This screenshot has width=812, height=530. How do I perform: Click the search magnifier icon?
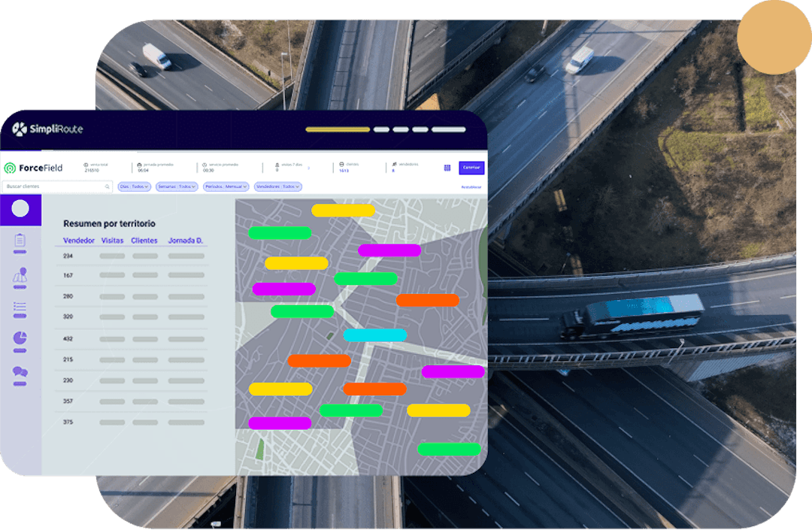tap(108, 186)
